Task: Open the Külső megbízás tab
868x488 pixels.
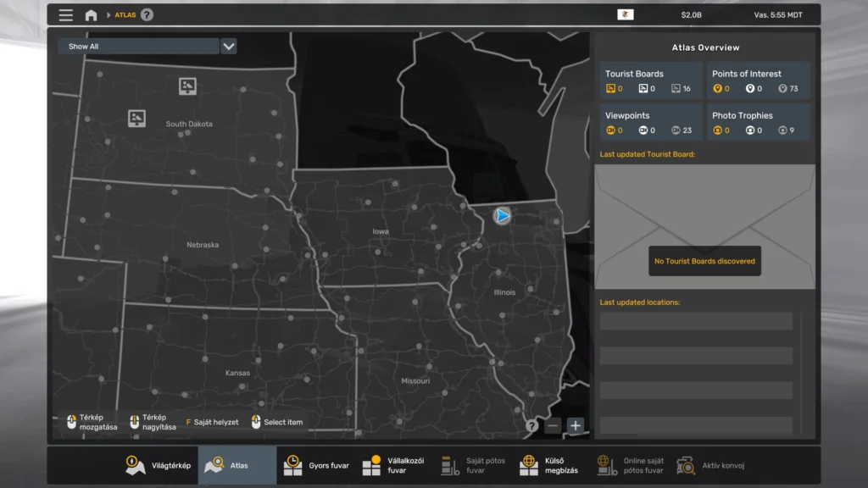Action: click(552, 465)
